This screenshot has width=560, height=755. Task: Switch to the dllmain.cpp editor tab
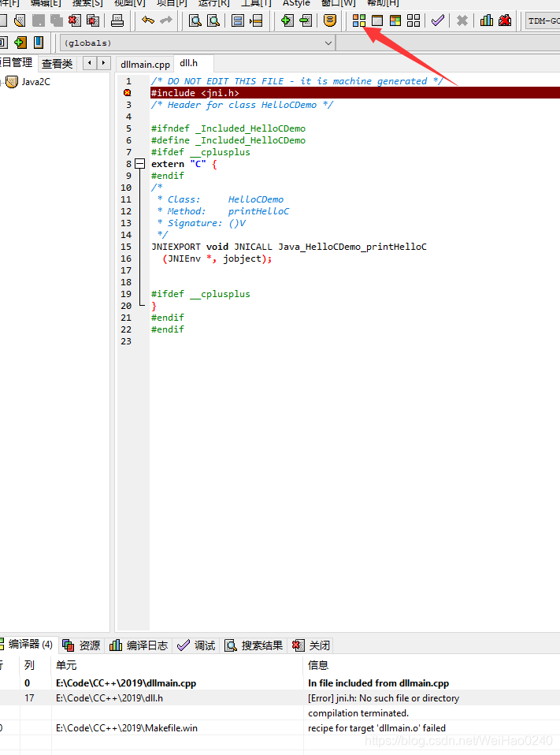coord(145,64)
